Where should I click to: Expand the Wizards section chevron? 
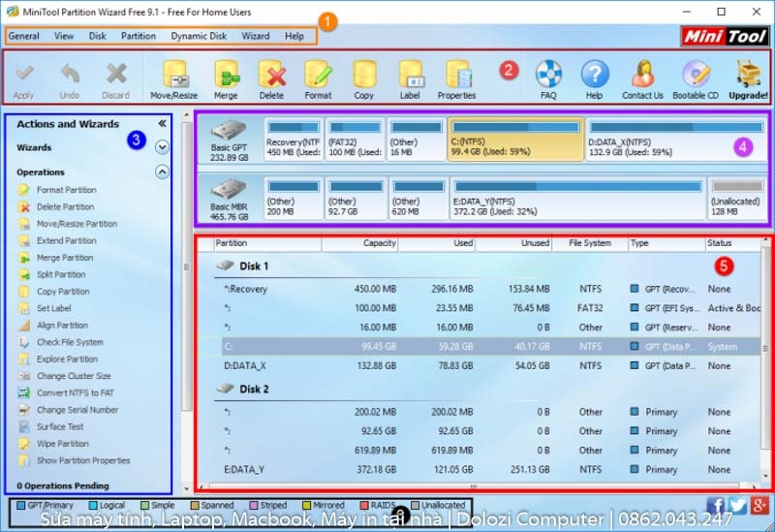(x=162, y=147)
